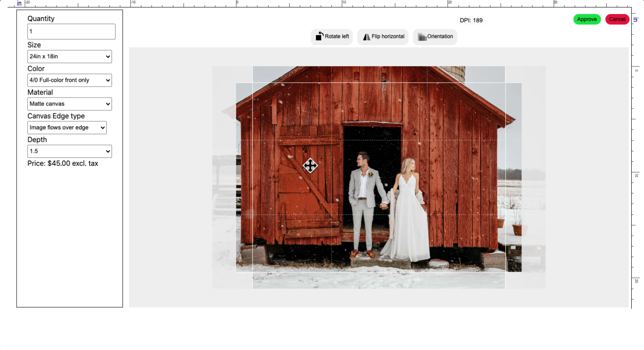Open the Canvas Edge type dropdown
The width and height of the screenshot is (644, 350).
(67, 127)
